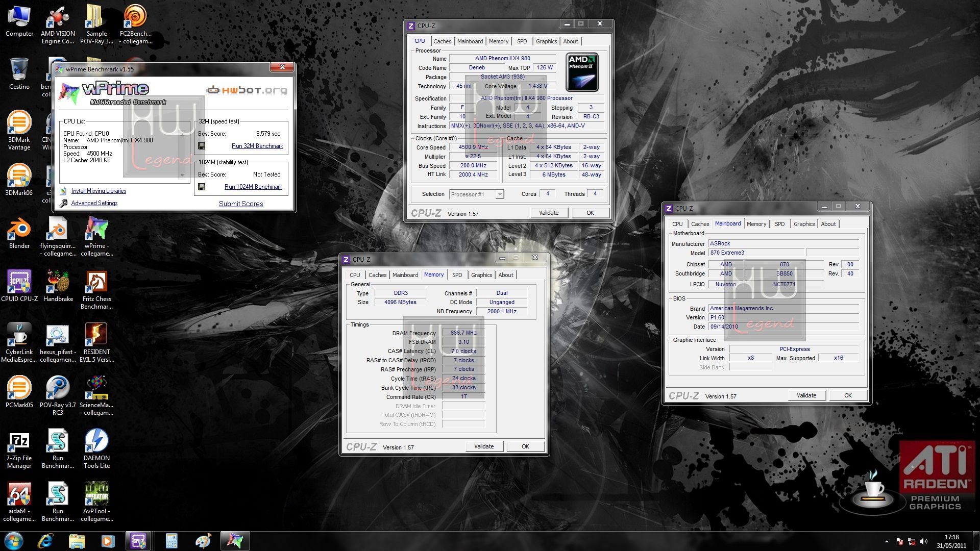Click Run 1024M Benchmark link

pos(253,187)
